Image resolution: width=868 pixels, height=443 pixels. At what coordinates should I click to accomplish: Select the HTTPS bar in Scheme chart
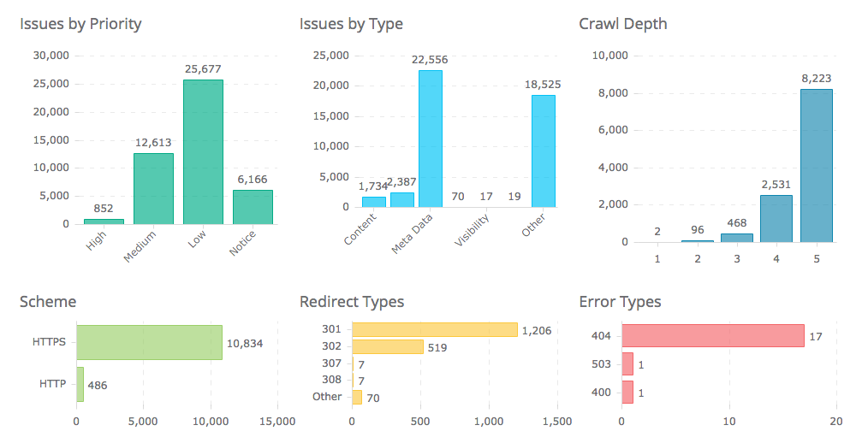point(149,342)
